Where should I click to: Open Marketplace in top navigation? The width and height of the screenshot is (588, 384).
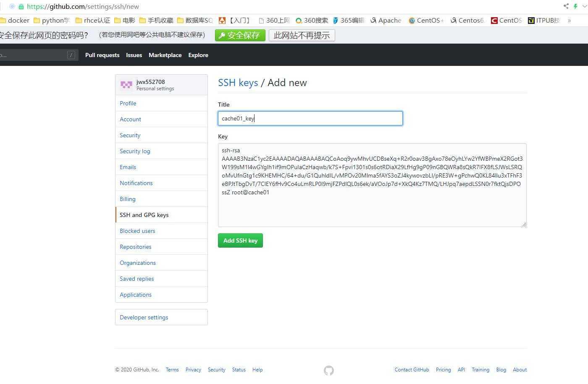(x=165, y=55)
